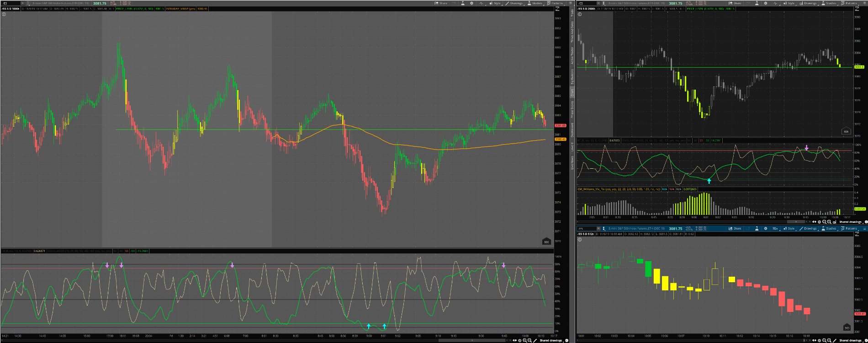This screenshot has height=343, width=868.
Task: Click the Share button in left chart toolbar
Action: tap(441, 3)
